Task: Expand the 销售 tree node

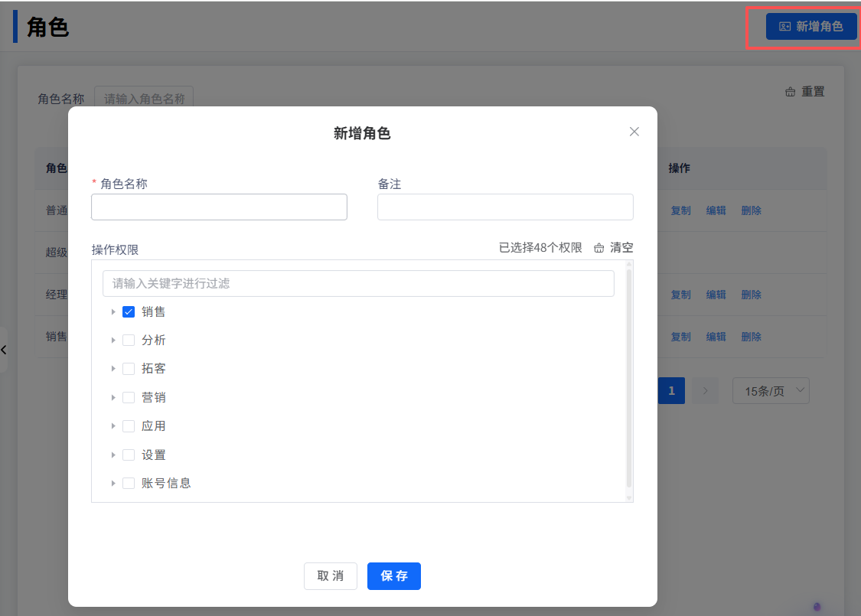Action: click(x=113, y=311)
